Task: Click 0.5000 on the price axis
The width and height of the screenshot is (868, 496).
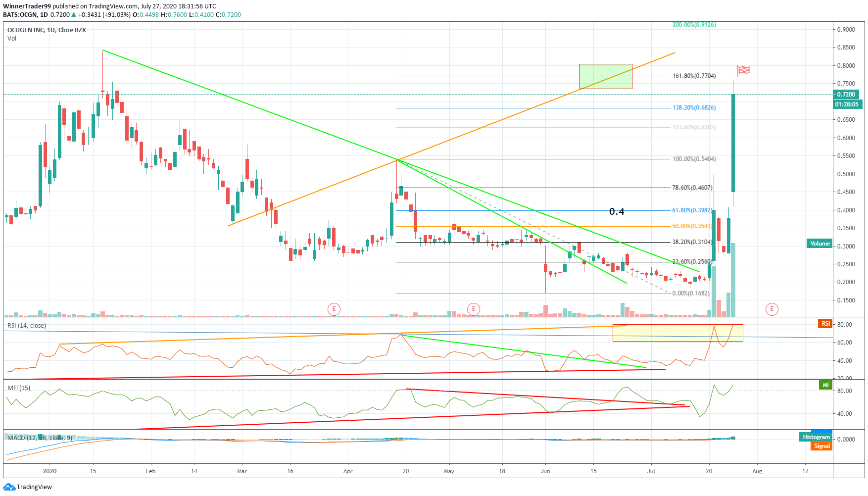Action: click(846, 174)
